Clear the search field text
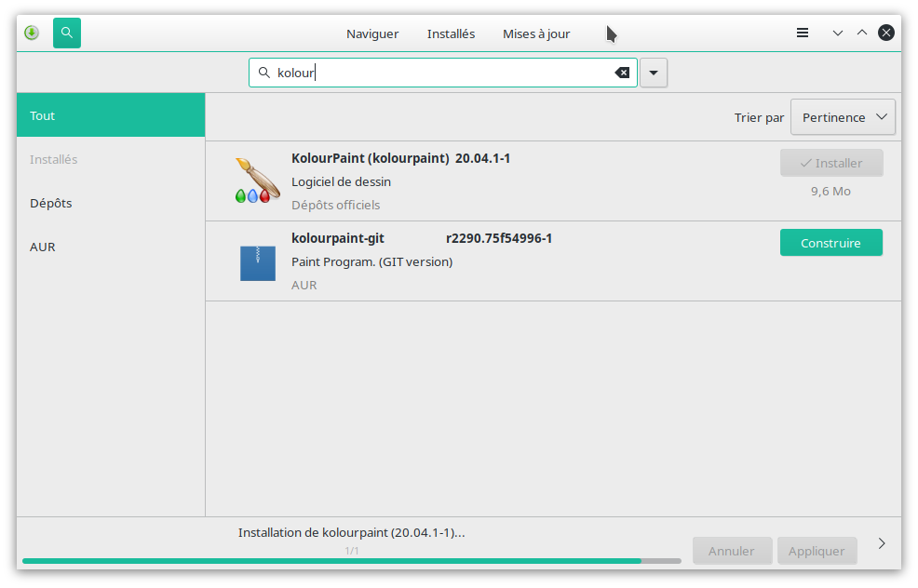This screenshot has height=588, width=918. pyautogui.click(x=622, y=73)
